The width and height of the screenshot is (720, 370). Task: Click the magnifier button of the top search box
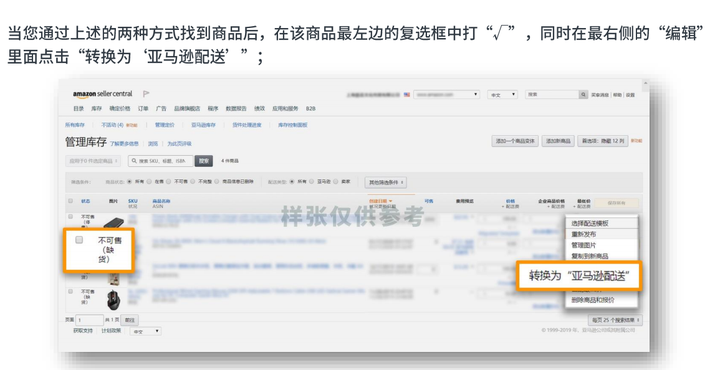pyautogui.click(x=583, y=95)
